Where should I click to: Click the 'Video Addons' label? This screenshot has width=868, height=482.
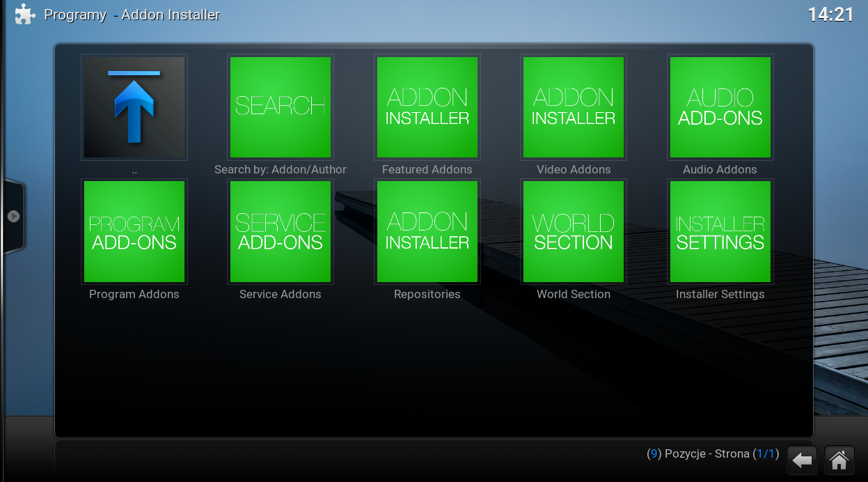574,169
